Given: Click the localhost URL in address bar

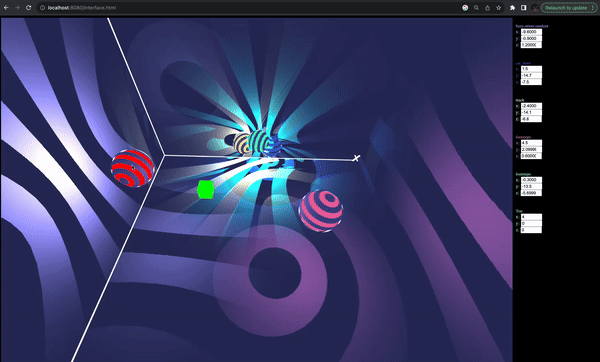Looking at the screenshot, I should pyautogui.click(x=82, y=8).
